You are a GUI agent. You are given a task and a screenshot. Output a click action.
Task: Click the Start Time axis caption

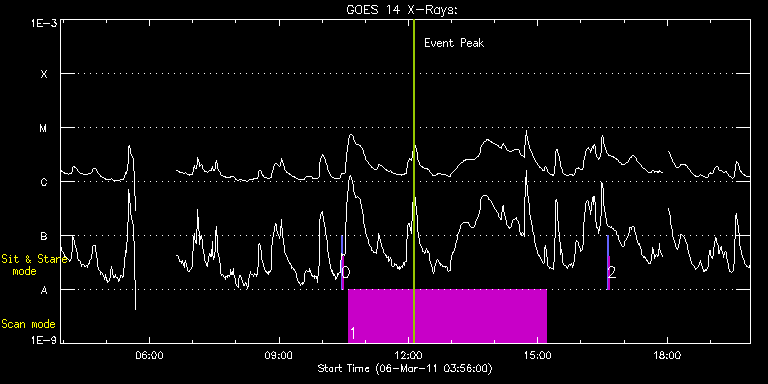[405, 368]
